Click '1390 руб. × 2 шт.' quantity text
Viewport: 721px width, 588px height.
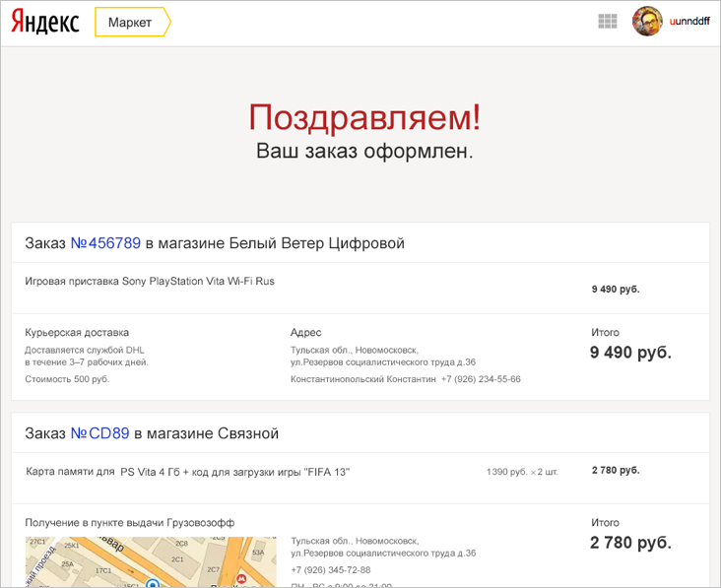pos(522,472)
